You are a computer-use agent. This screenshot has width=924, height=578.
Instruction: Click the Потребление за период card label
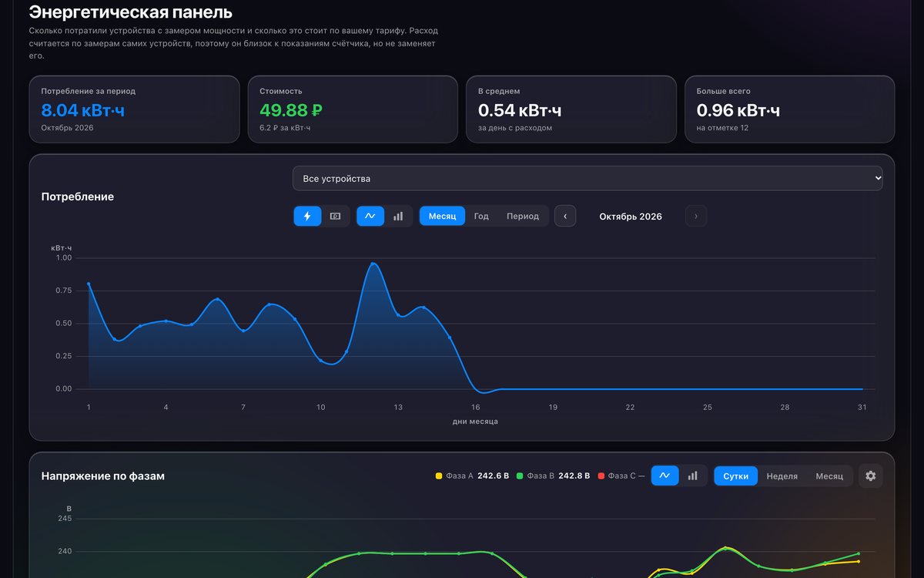point(89,91)
